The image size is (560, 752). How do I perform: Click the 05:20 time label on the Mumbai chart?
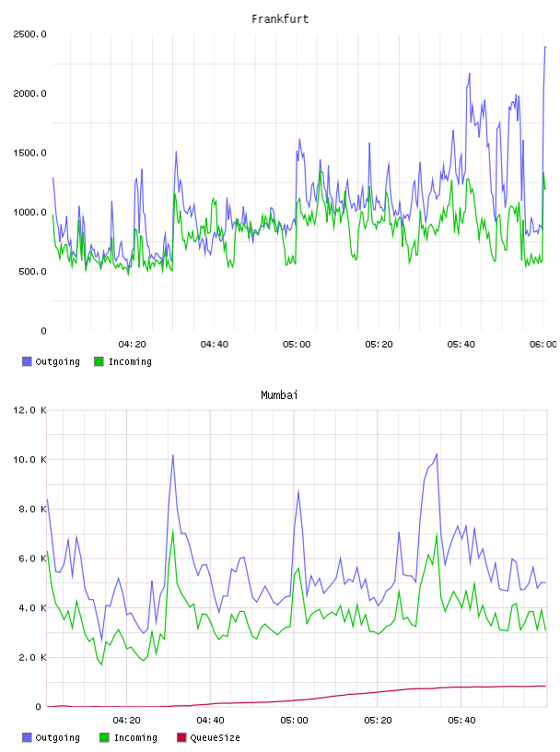pyautogui.click(x=378, y=721)
